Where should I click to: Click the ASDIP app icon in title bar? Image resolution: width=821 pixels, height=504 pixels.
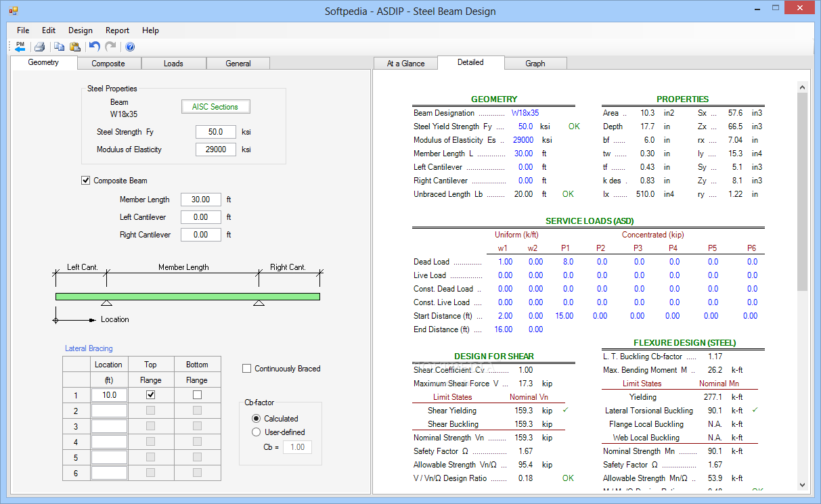[13, 12]
